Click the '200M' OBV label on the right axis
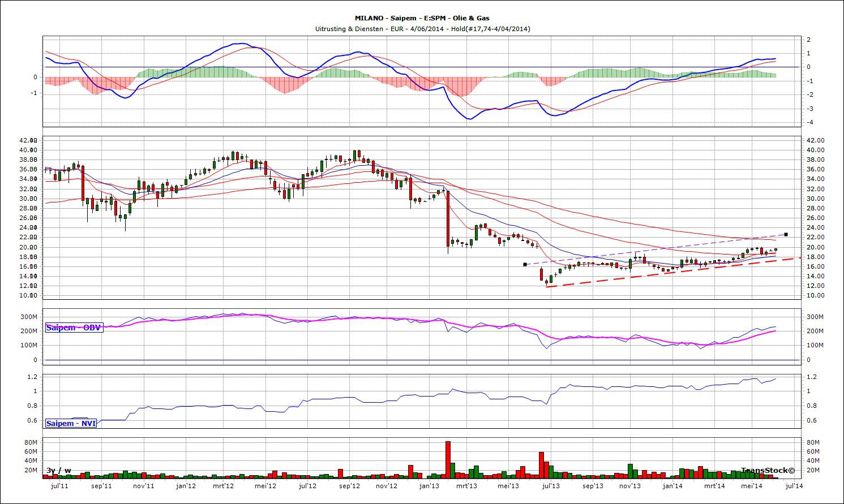This screenshot has height=504, width=844. [815, 331]
